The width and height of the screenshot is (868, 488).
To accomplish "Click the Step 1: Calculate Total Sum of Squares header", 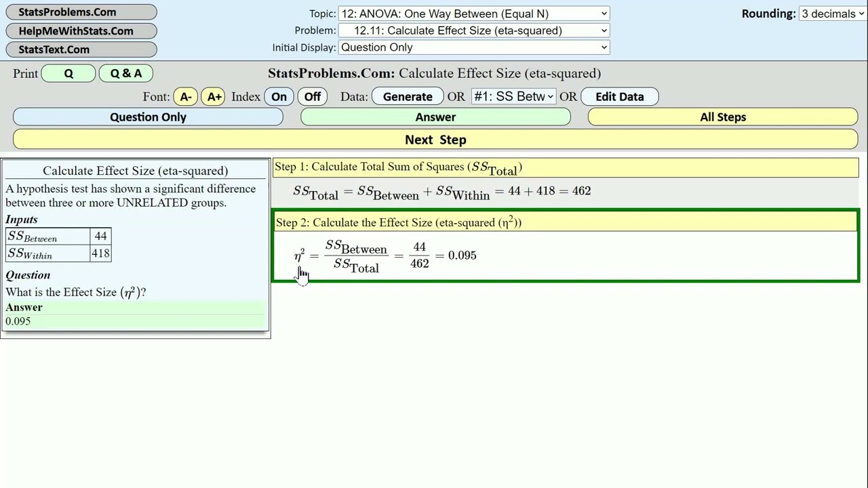I will [x=566, y=167].
